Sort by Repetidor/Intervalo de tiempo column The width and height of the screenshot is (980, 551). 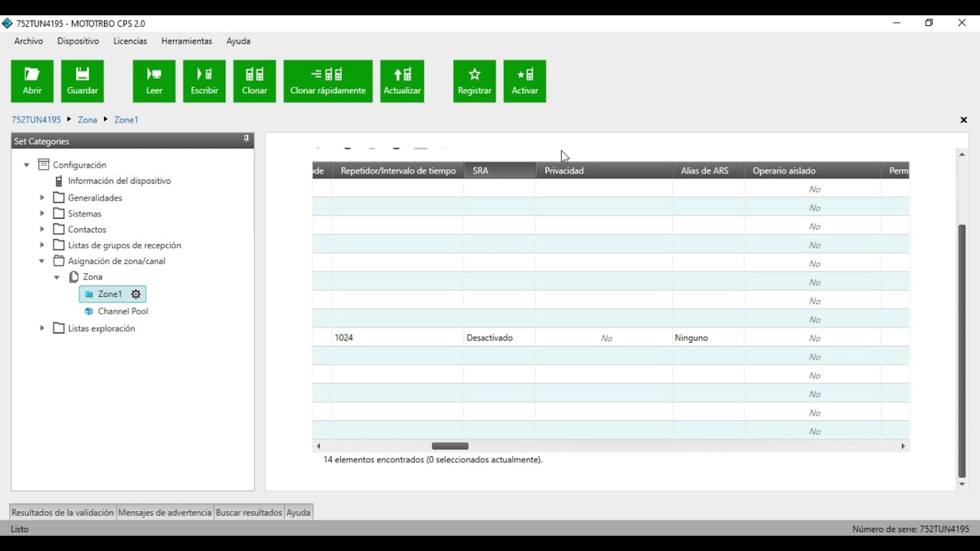(398, 171)
